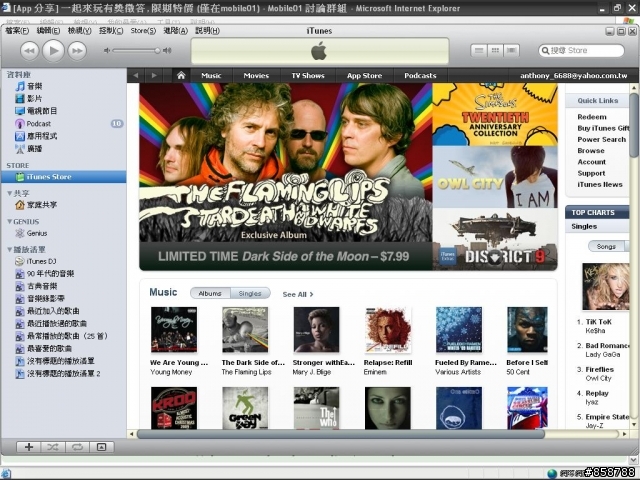Toggle artwork viewer button

[x=101, y=447]
